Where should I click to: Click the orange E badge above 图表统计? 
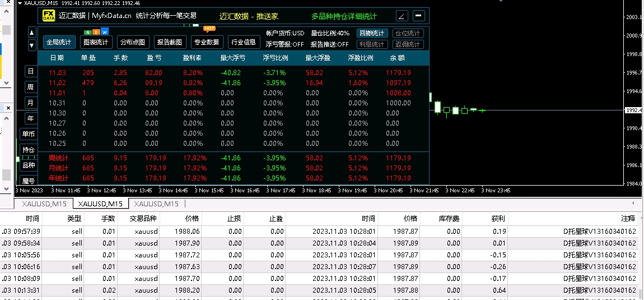click(x=96, y=32)
